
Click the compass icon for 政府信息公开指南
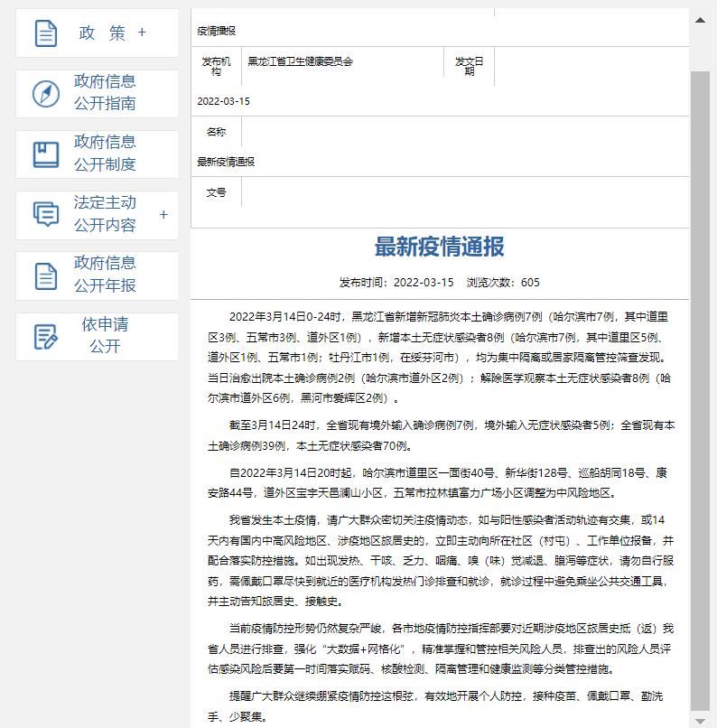coord(46,93)
